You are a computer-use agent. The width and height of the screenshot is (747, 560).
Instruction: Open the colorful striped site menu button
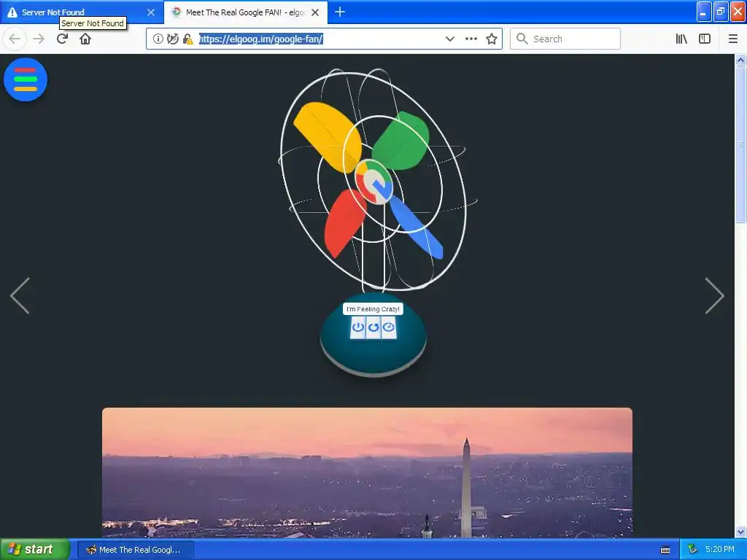(x=26, y=79)
